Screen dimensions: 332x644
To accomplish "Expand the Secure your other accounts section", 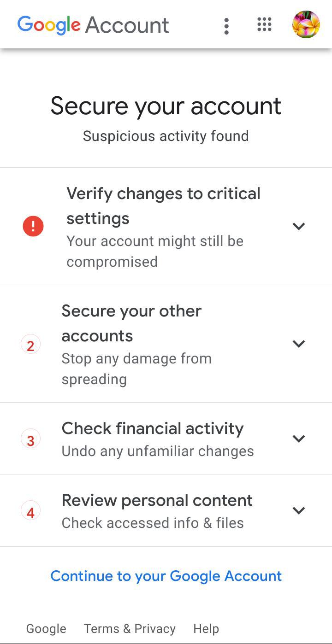I will [298, 344].
